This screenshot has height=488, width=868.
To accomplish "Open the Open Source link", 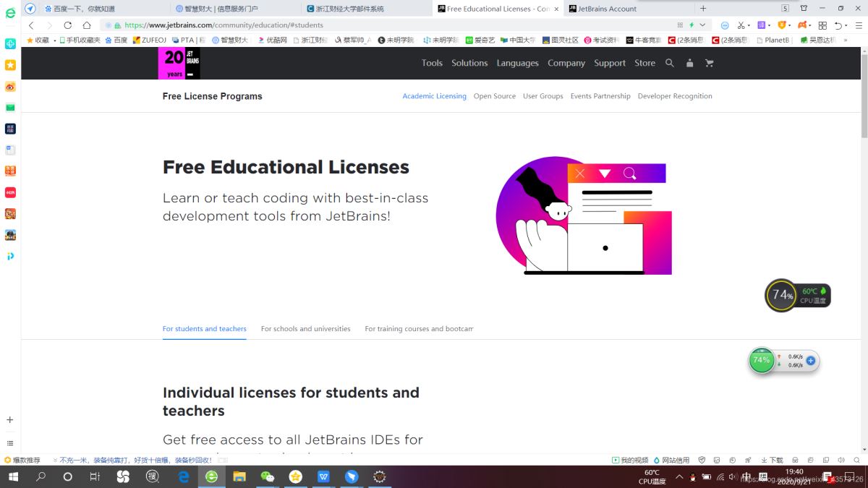I will tap(494, 96).
